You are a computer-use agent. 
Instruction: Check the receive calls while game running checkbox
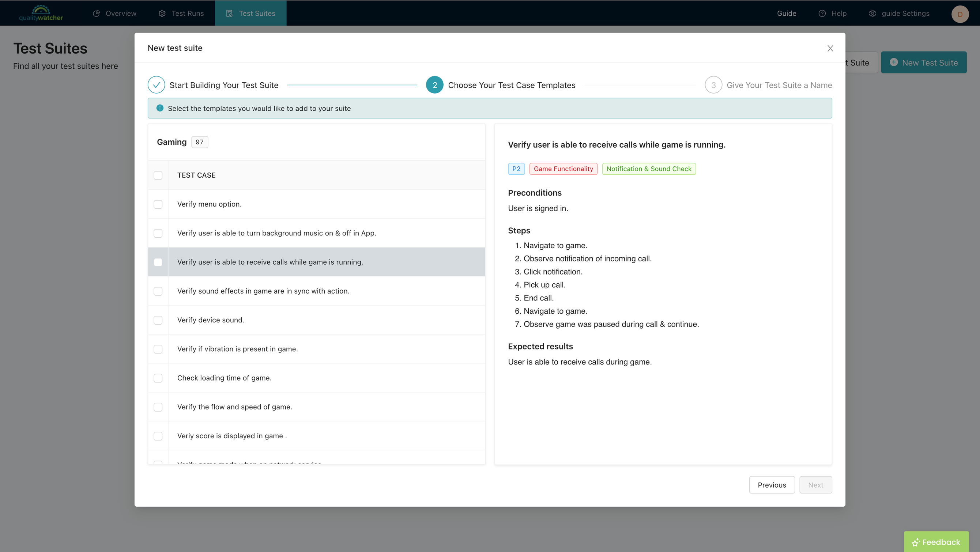click(x=158, y=262)
